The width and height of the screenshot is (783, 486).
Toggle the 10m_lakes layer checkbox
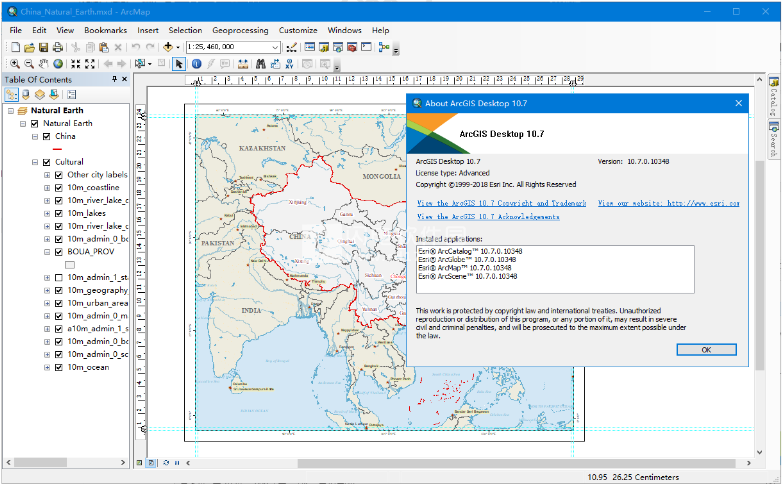(58, 214)
